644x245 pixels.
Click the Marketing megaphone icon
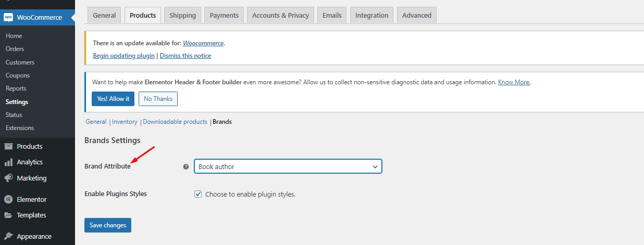pyautogui.click(x=8, y=178)
